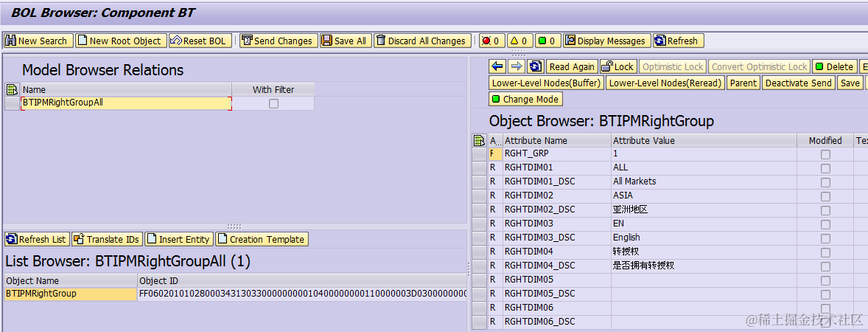Click the green success message counter

tap(549, 41)
